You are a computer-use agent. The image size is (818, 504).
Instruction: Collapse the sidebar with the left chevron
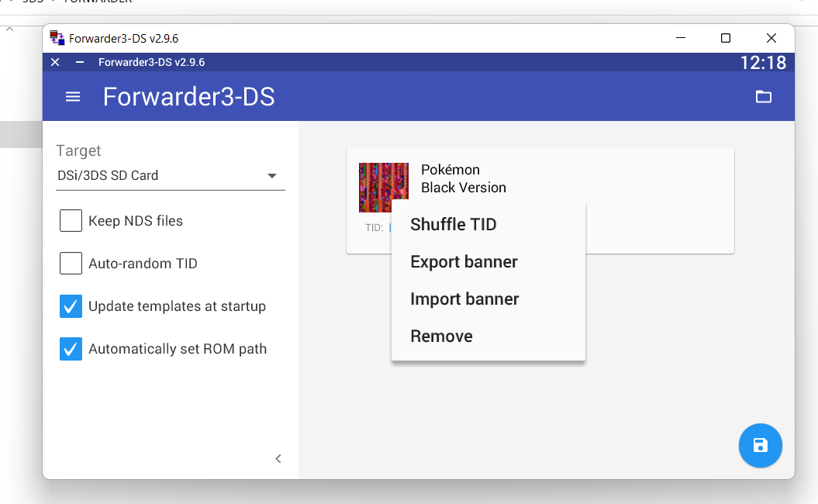278,458
